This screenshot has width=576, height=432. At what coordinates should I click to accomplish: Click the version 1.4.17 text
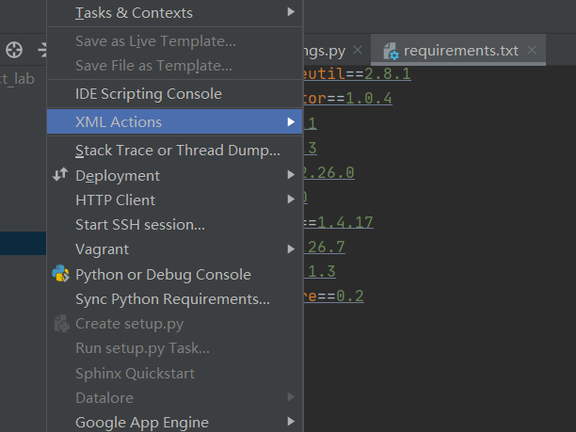pyautogui.click(x=345, y=222)
